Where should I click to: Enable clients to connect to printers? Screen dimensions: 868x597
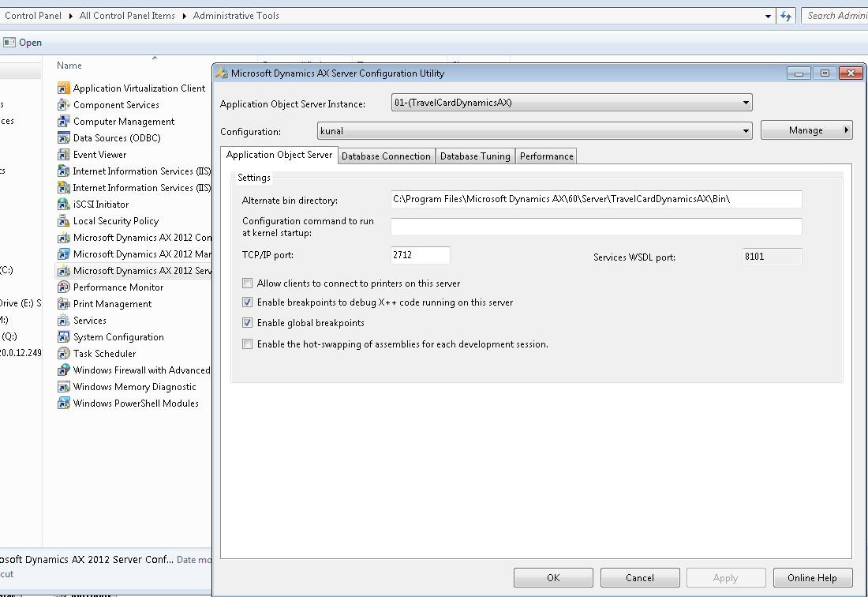coord(247,283)
